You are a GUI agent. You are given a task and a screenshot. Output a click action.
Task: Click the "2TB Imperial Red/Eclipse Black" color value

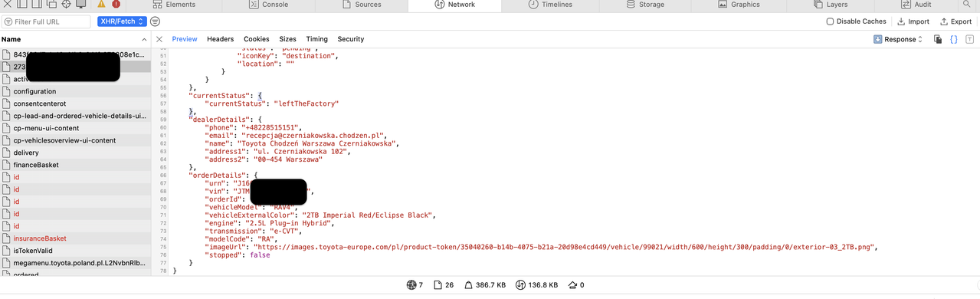point(368,215)
